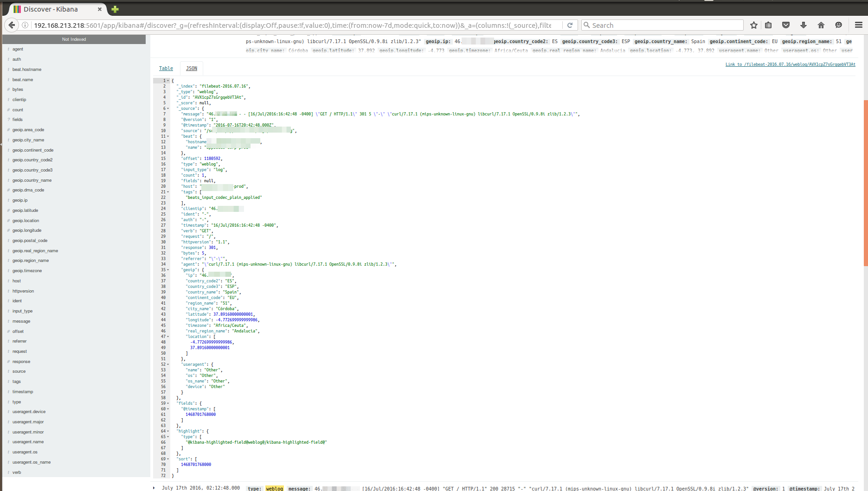868x491 pixels.
Task: Select the JSON tab
Action: pyautogui.click(x=191, y=68)
